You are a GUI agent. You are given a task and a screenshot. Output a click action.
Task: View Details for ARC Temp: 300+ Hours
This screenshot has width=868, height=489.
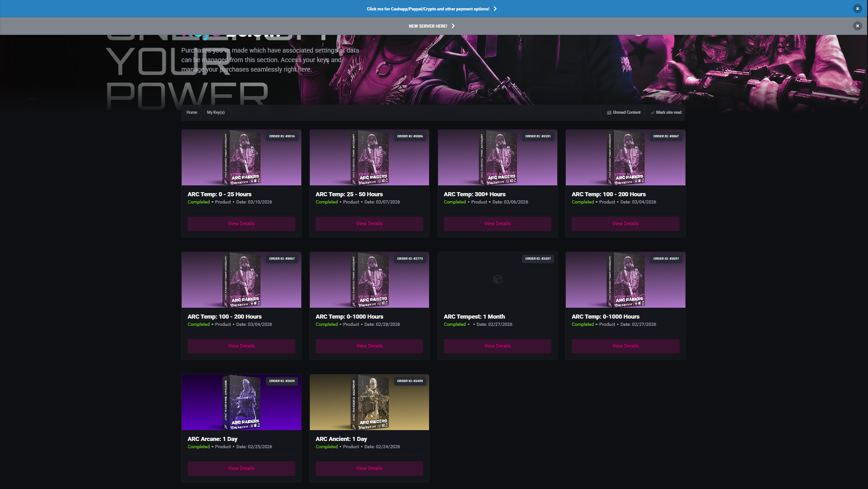tap(497, 223)
